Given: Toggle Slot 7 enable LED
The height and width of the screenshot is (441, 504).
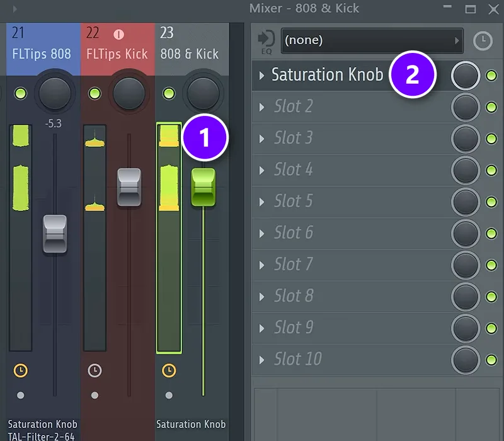Looking at the screenshot, I should tap(491, 265).
